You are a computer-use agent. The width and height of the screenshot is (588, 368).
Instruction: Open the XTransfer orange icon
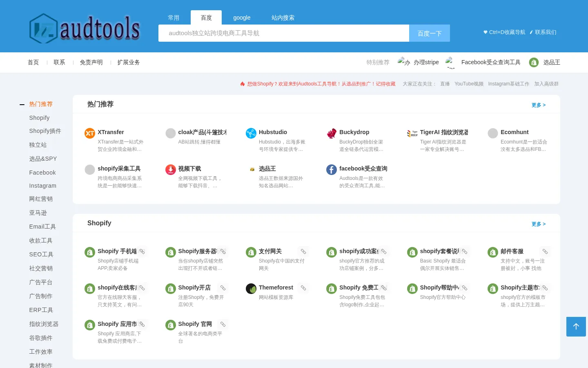(x=90, y=133)
